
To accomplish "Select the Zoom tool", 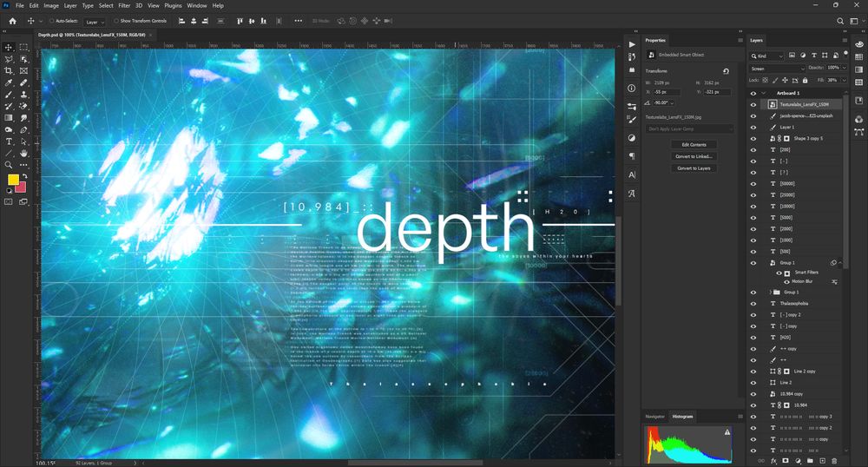I will pos(9,165).
